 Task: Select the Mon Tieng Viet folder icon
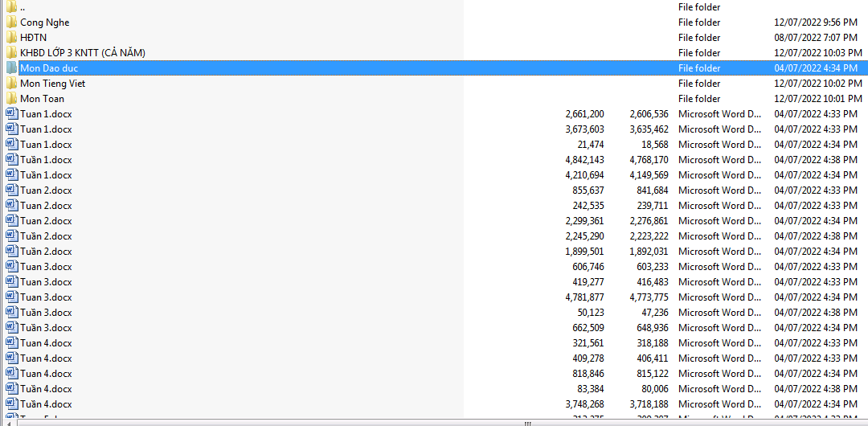(x=11, y=84)
